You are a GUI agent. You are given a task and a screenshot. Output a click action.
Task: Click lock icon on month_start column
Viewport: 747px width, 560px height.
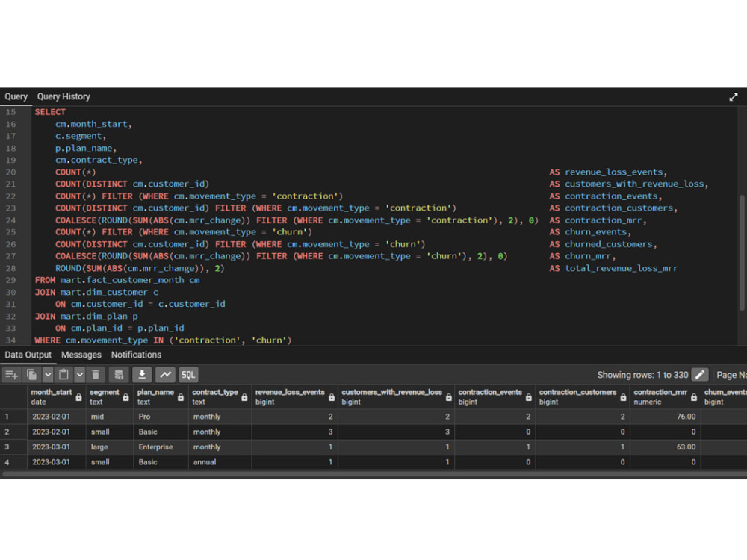coord(78,397)
